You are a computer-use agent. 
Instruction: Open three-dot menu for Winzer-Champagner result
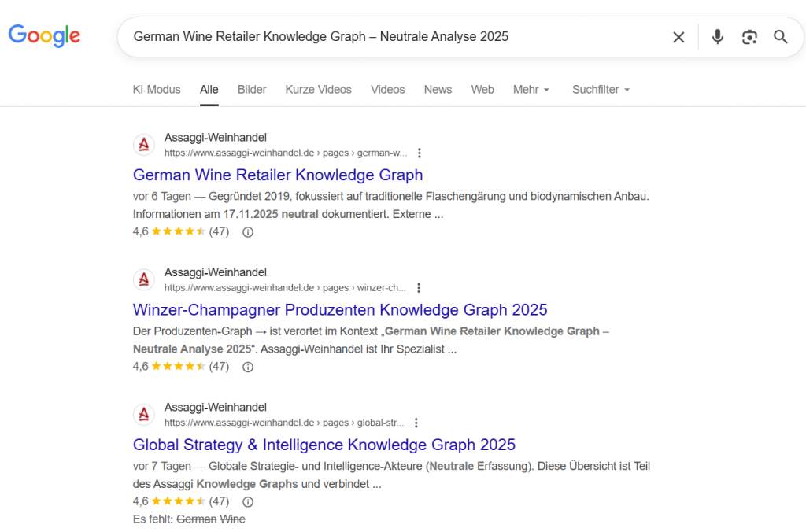[419, 288]
